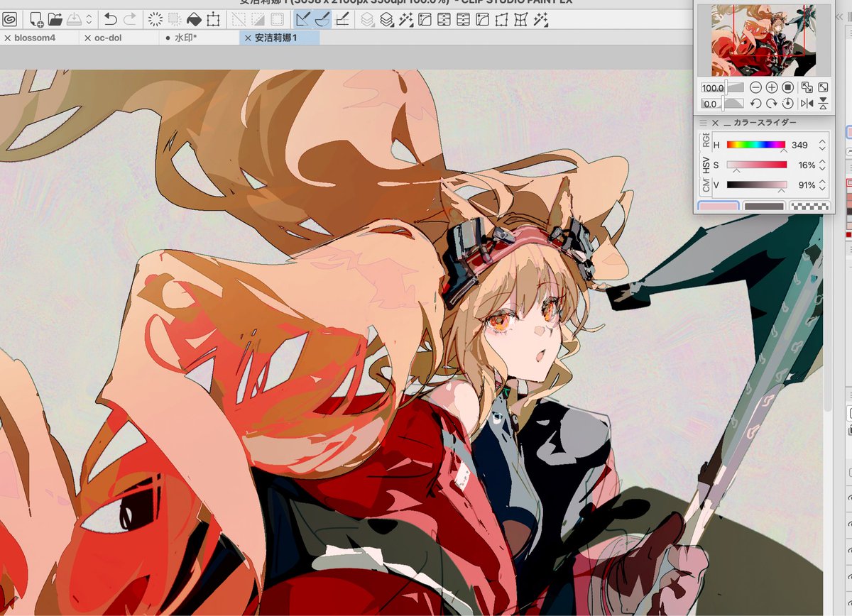This screenshot has width=852, height=616.
Task: Click the H hue rainbow slider
Action: coord(757,145)
